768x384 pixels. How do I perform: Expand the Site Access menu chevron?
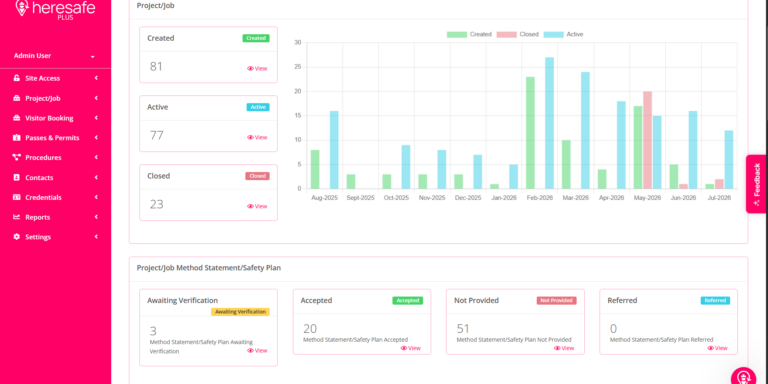[x=96, y=78]
